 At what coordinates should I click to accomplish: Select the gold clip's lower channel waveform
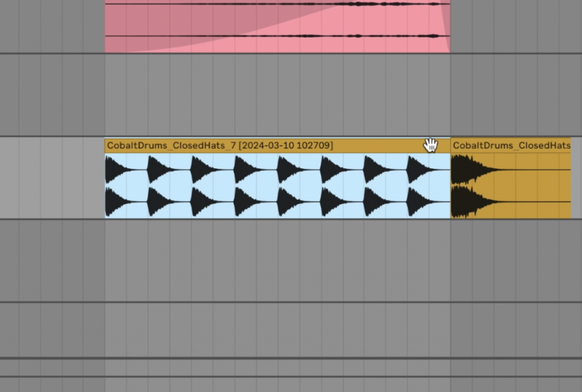point(511,202)
